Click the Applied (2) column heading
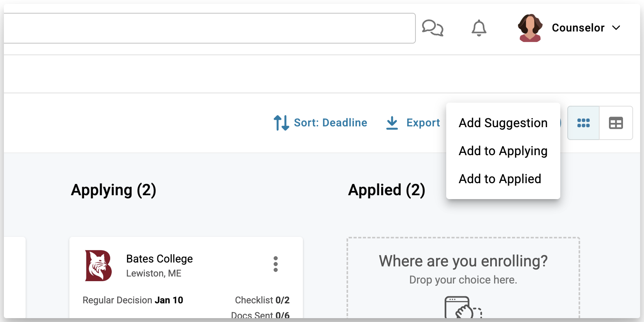644x322 pixels. click(x=387, y=190)
